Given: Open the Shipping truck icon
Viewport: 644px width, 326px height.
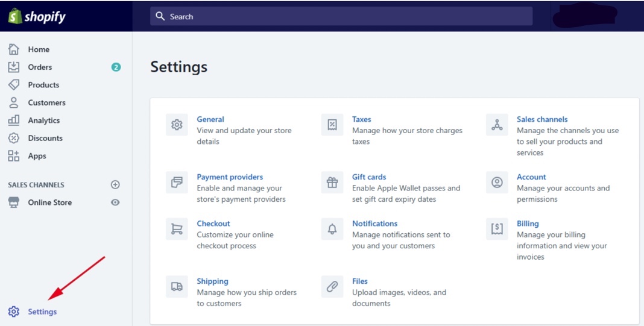Looking at the screenshot, I should click(177, 287).
